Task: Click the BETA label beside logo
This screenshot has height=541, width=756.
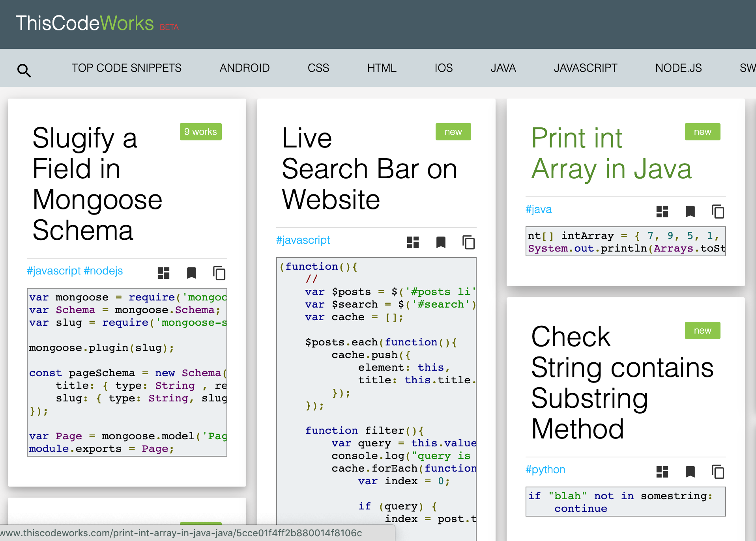Action: click(x=169, y=27)
